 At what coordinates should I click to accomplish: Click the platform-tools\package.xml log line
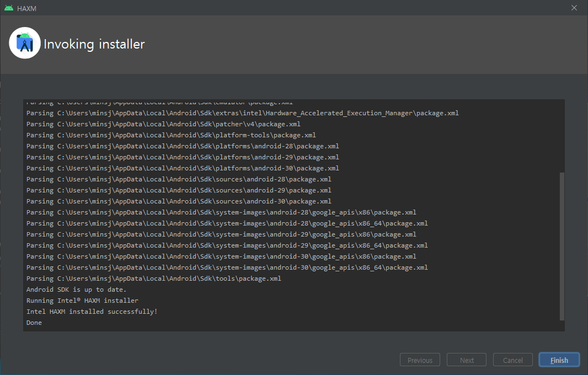tap(171, 135)
